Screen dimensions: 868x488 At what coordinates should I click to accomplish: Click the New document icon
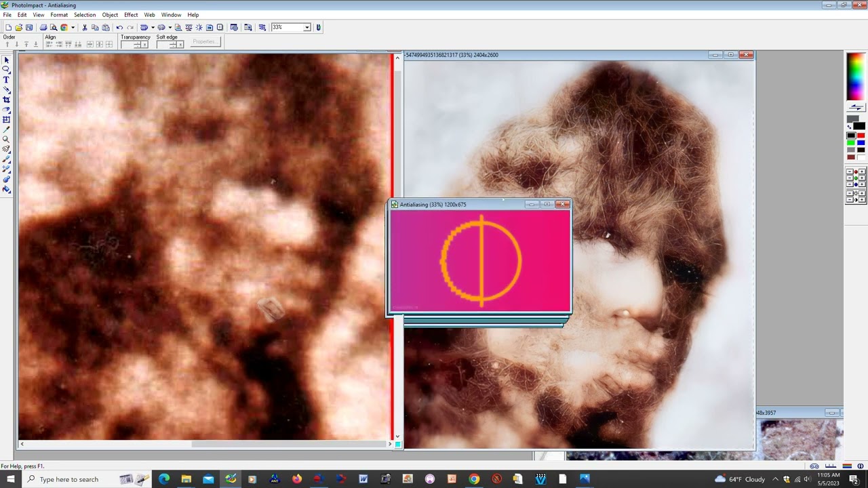(x=8, y=27)
